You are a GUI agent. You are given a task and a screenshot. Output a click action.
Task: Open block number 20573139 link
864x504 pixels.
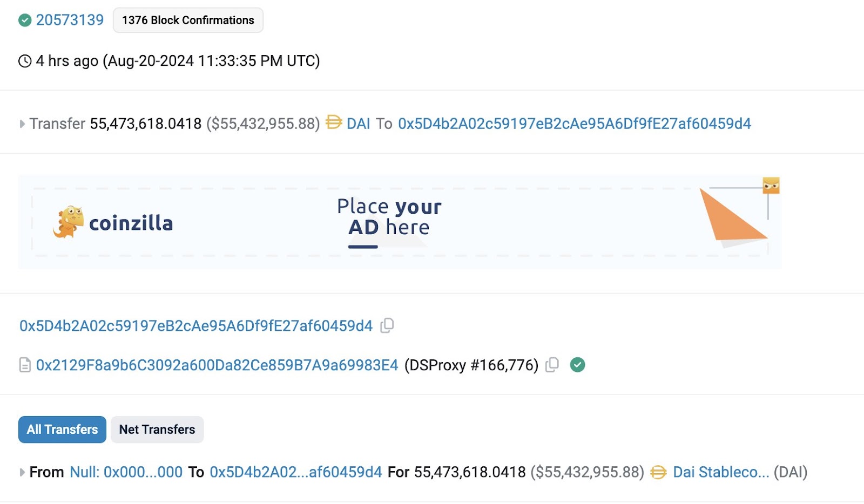(x=70, y=20)
